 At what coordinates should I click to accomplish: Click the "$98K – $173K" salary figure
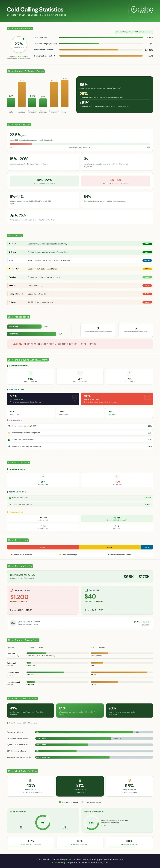click(136, 576)
